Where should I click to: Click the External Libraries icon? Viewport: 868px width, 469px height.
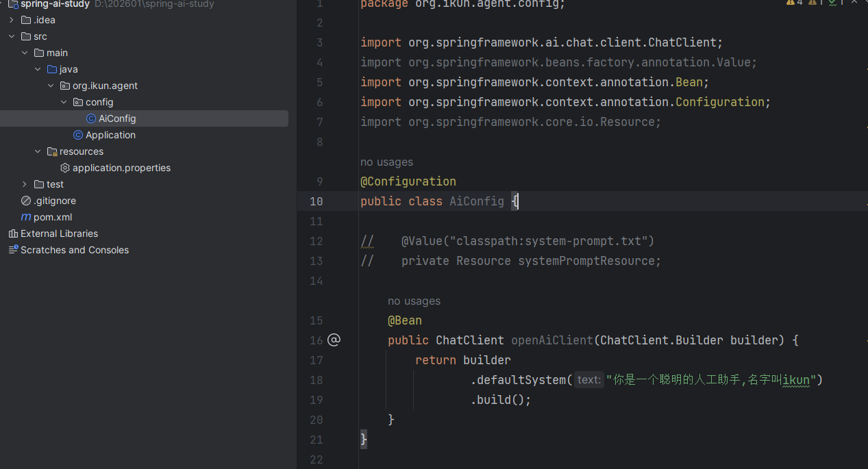(x=13, y=233)
